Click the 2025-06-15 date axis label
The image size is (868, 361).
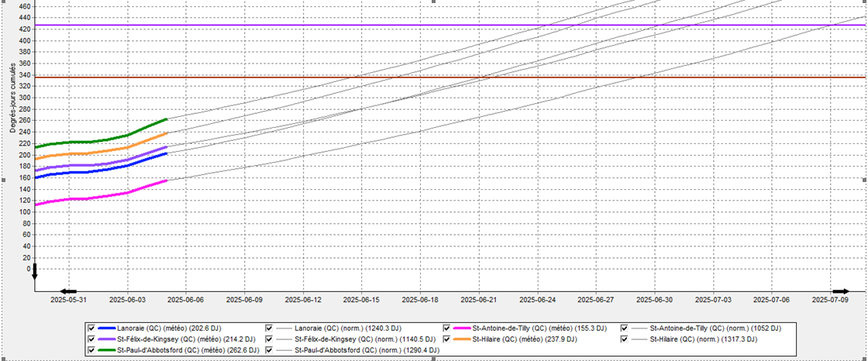point(361,298)
